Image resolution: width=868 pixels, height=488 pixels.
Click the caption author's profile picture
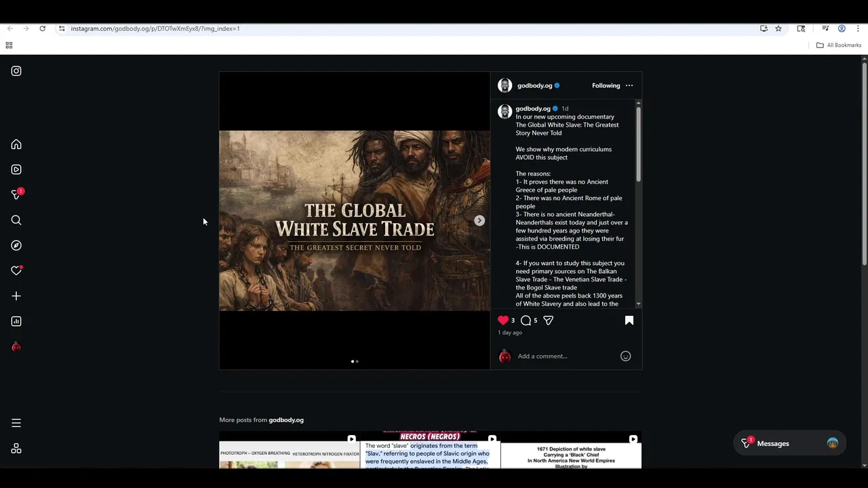pyautogui.click(x=505, y=112)
